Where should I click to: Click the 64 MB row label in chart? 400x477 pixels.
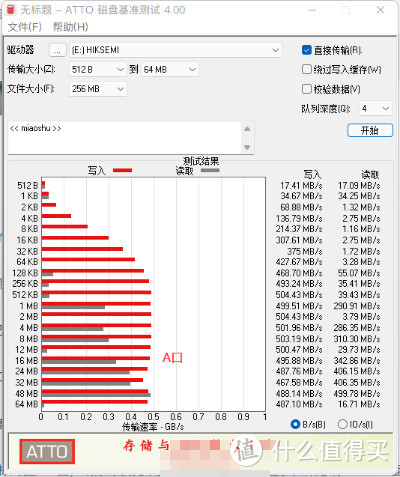[x=27, y=404]
